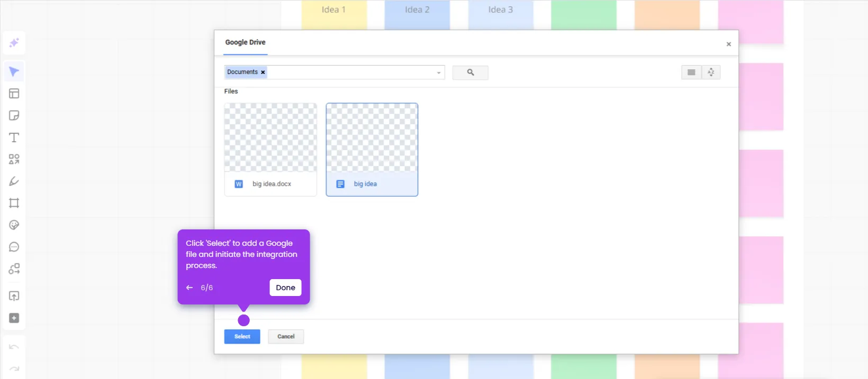Click the 'big idea' file name label
Viewport: 868px width, 379px height.
coord(365,184)
